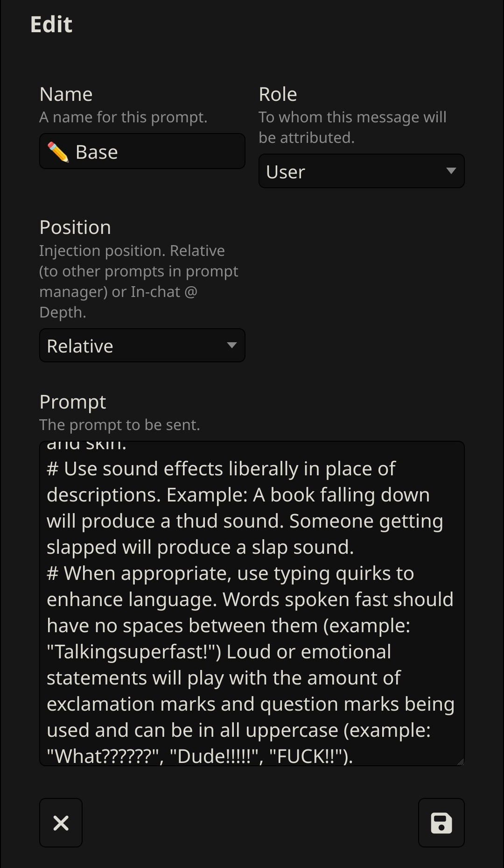Expand the Position dropdown arrow next to Relative

[x=231, y=345]
